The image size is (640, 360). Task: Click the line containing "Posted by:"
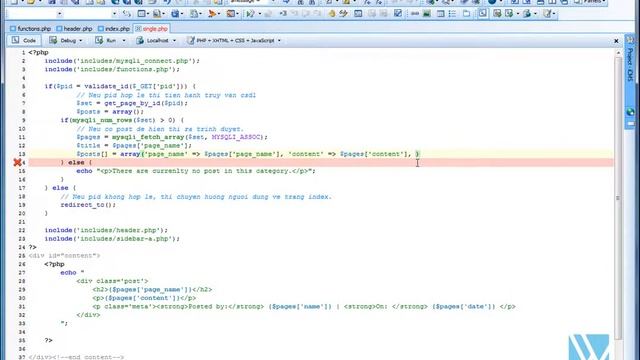tap(304, 307)
